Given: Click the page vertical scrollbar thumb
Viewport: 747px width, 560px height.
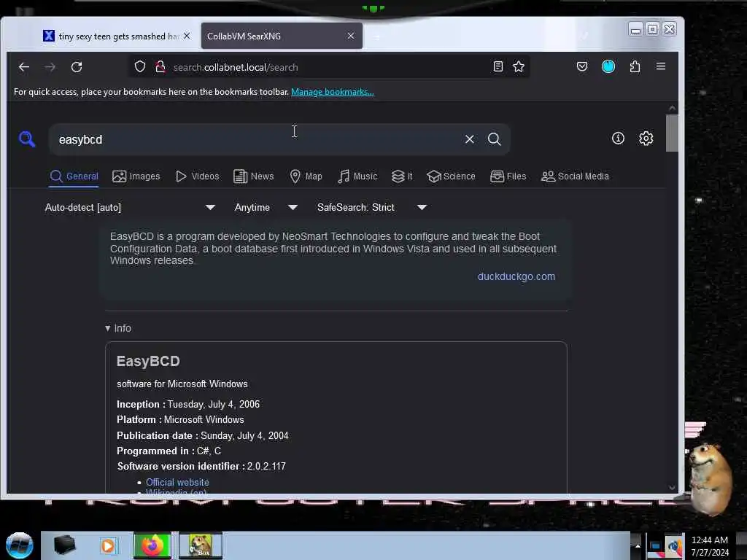Looking at the screenshot, I should pyautogui.click(x=672, y=133).
